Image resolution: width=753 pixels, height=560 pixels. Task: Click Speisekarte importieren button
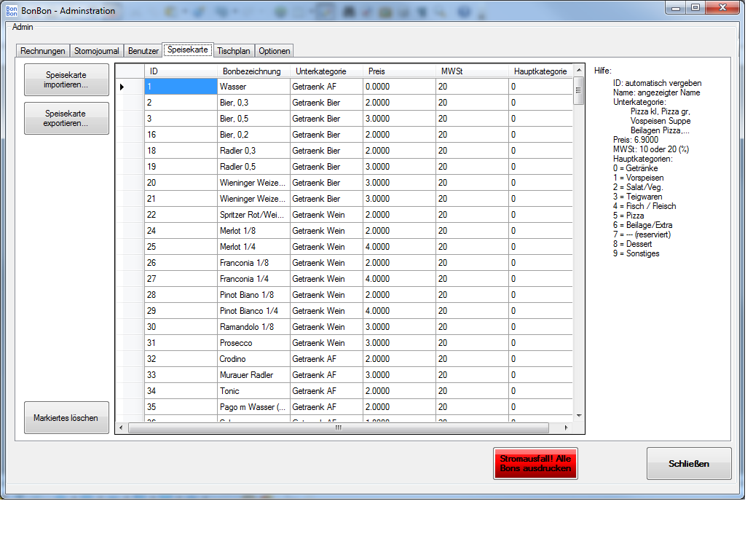click(x=66, y=80)
